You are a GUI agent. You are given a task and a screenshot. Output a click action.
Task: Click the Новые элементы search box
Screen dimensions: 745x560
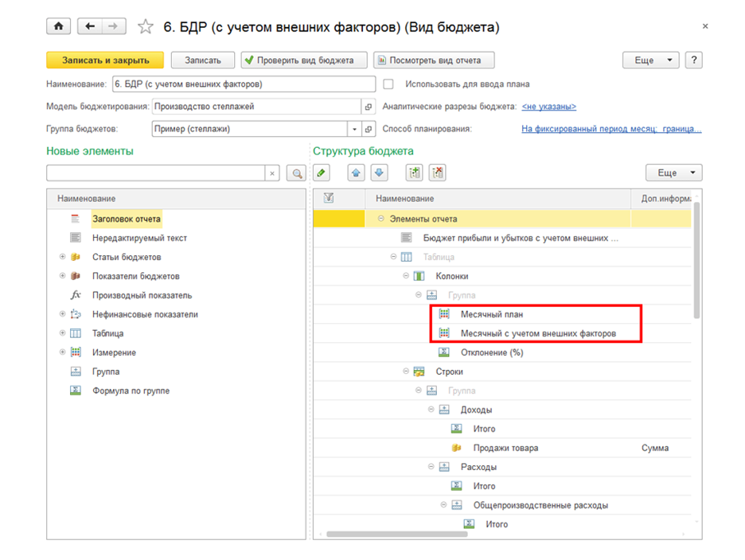[155, 173]
